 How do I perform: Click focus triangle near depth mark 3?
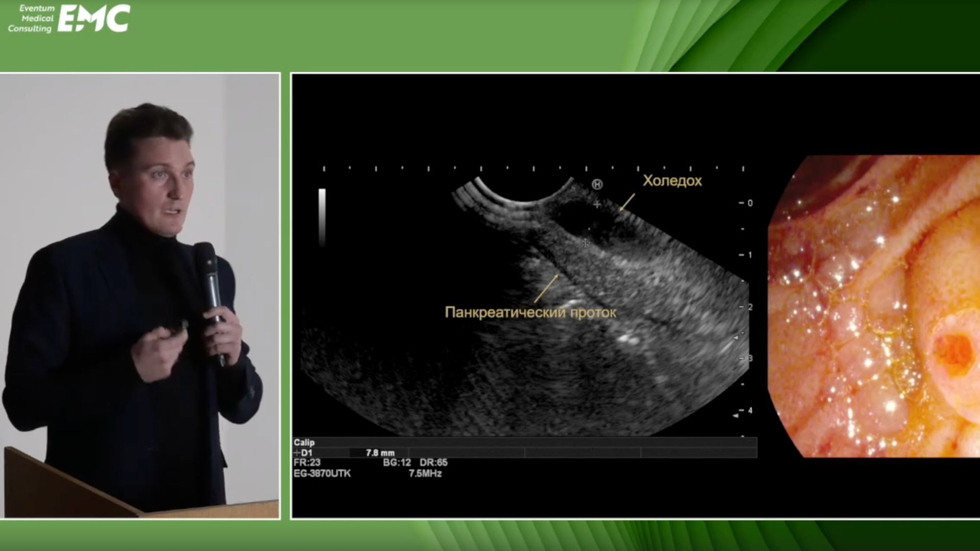(736, 338)
